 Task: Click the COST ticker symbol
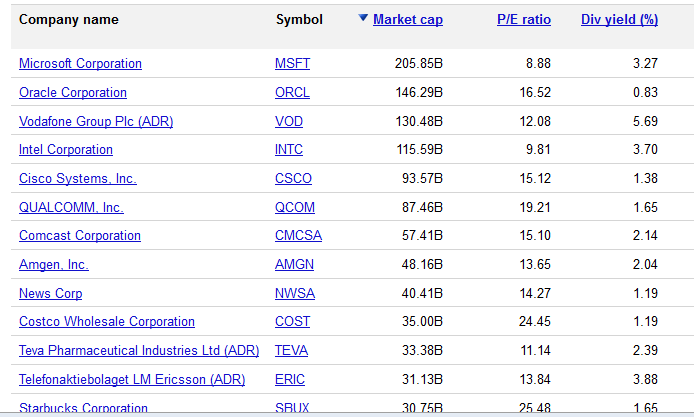click(292, 321)
